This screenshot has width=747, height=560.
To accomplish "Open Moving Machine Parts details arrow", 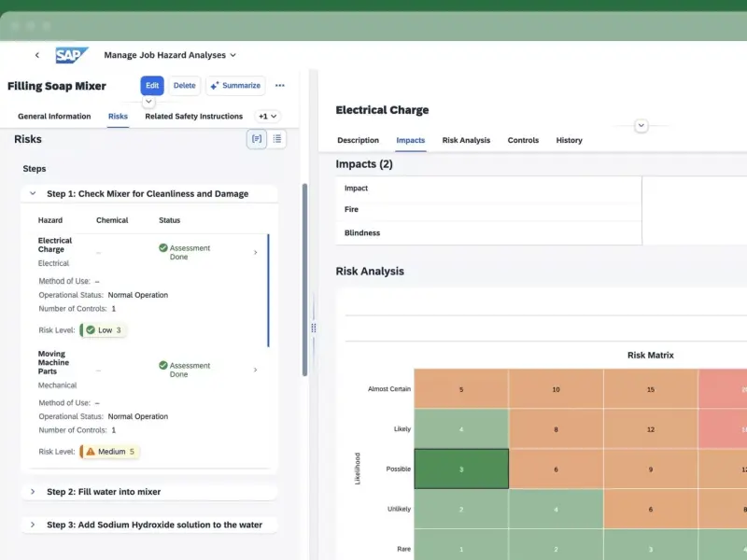I will tap(256, 370).
